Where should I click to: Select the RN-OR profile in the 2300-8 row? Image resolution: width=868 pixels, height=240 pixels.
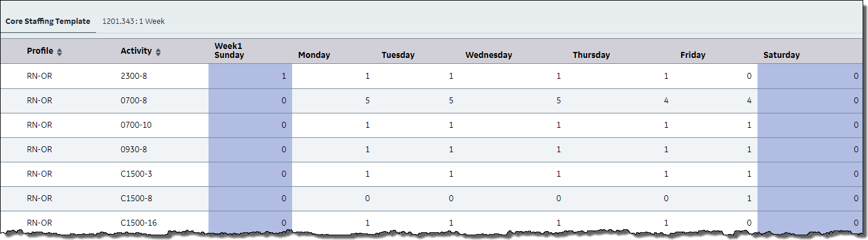[39, 76]
